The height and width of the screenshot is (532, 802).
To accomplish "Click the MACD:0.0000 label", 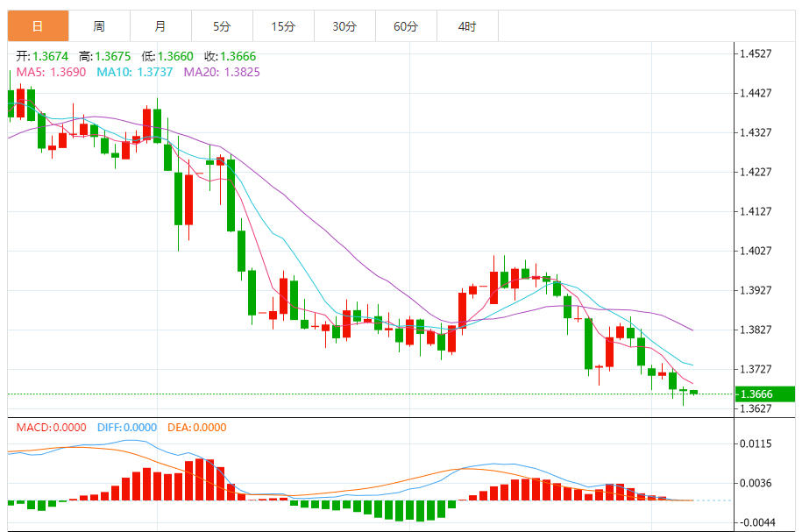I will (51, 428).
